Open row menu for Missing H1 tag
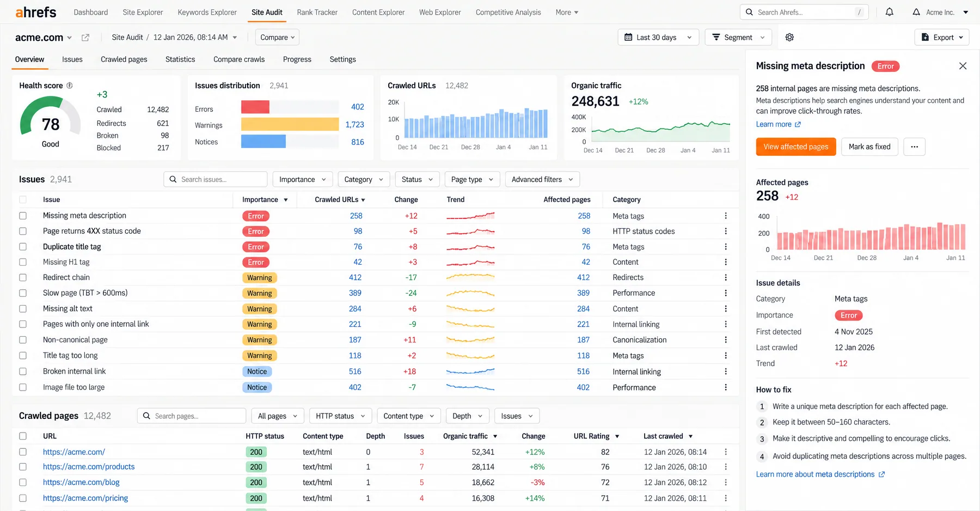Viewport: 980px width, 511px height. 726,262
